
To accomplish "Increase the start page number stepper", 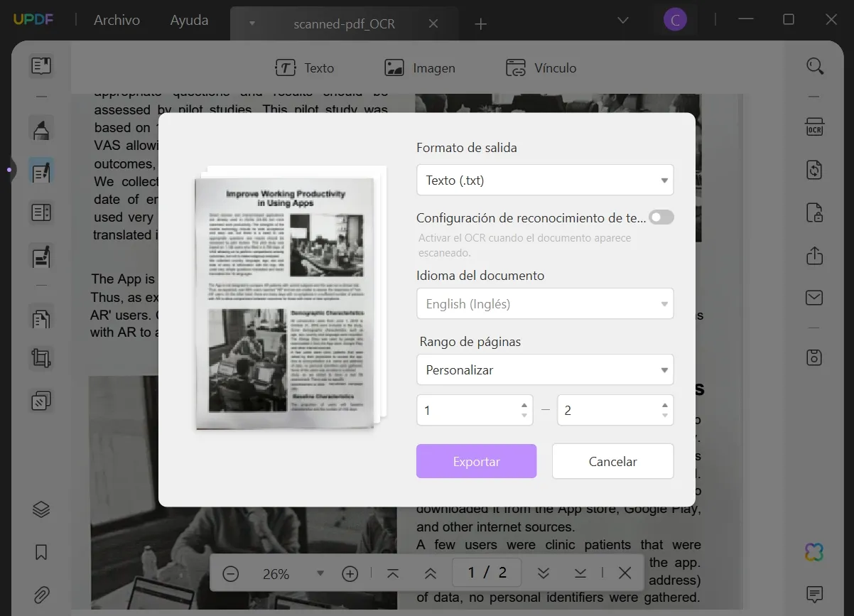I will click(524, 404).
